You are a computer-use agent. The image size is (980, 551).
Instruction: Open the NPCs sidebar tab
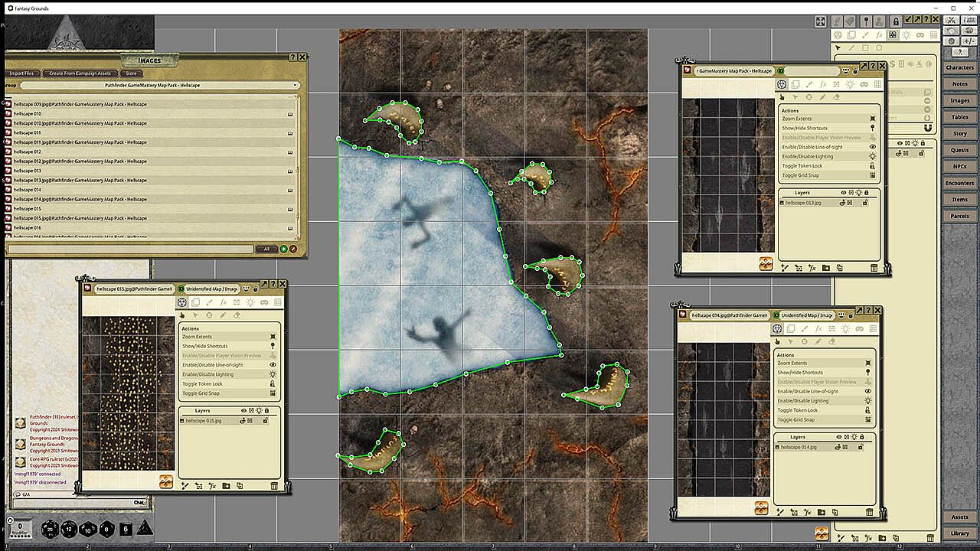[x=959, y=166]
